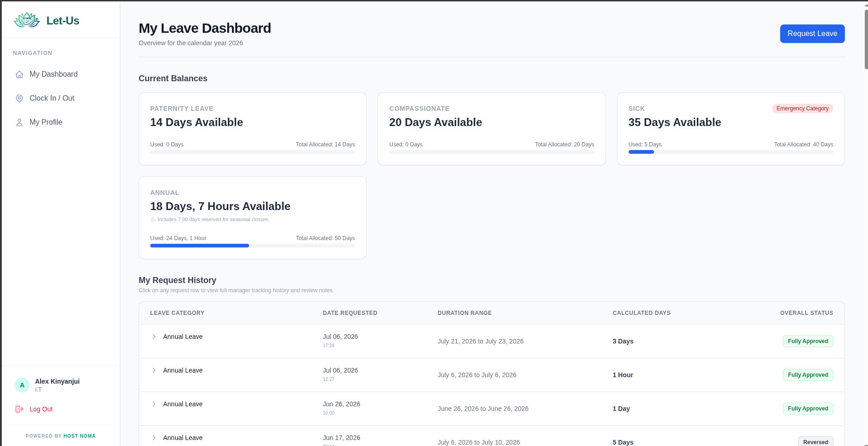This screenshot has width=868, height=446.
Task: Expand the Annual Leave row dated July 21-23
Action: (x=154, y=337)
